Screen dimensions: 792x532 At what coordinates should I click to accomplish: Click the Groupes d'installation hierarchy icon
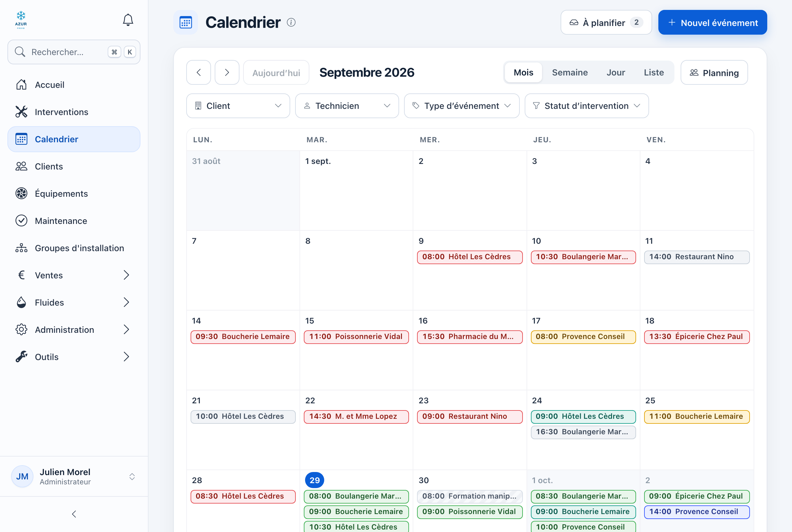[x=21, y=248]
